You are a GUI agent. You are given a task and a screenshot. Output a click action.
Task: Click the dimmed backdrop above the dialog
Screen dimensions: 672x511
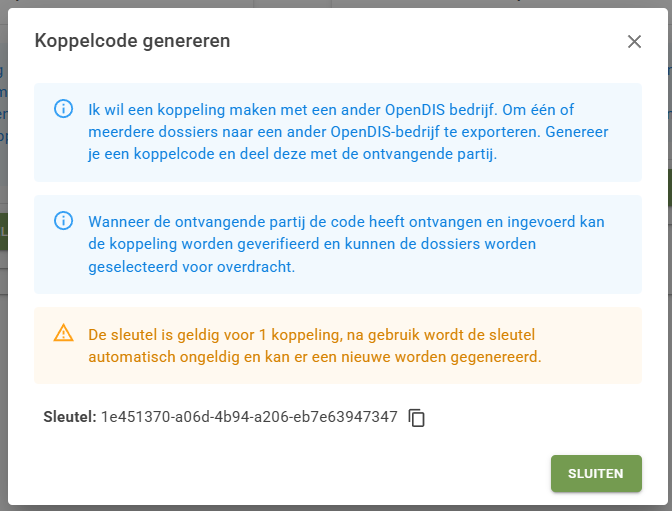(336, 3)
